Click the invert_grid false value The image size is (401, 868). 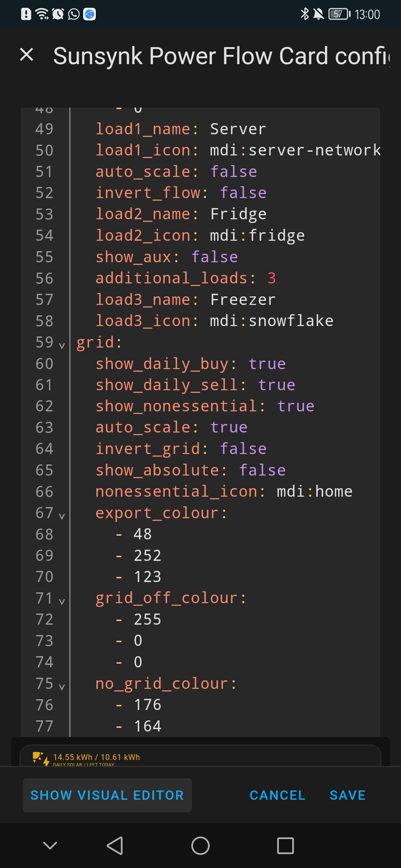coord(243,449)
